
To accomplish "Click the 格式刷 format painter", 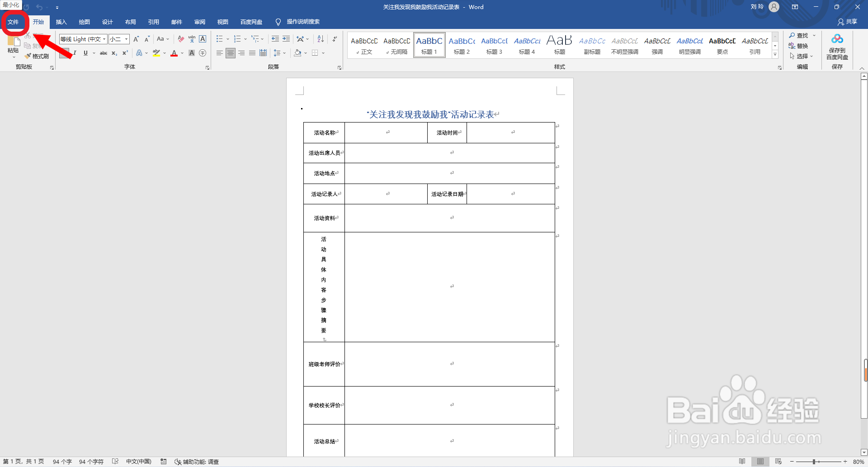I will [x=37, y=56].
